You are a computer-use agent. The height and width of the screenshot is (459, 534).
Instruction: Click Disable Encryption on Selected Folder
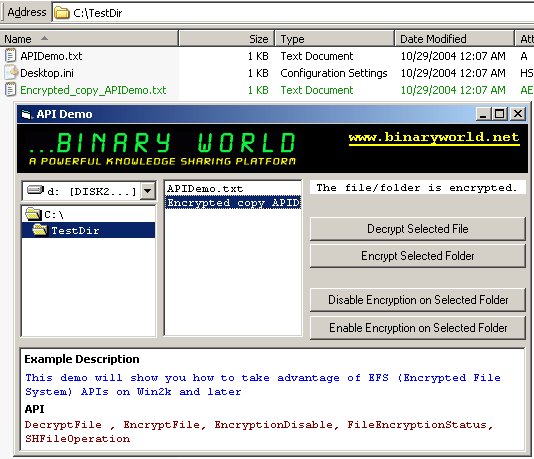tap(418, 300)
